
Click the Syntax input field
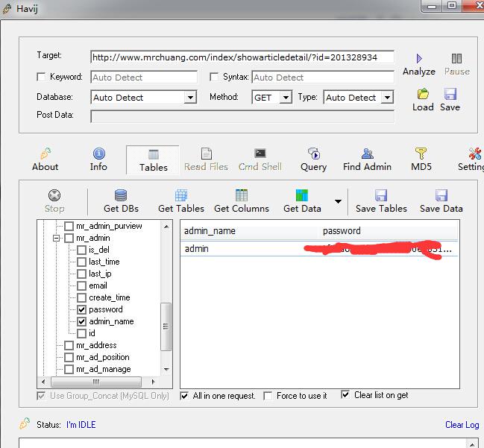(323, 77)
